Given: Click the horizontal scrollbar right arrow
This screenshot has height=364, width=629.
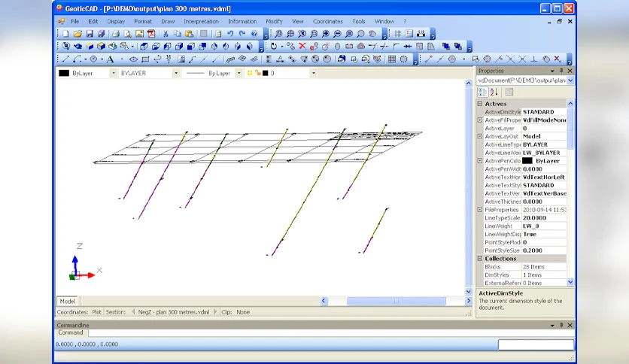Looking at the screenshot, I should tap(468, 301).
